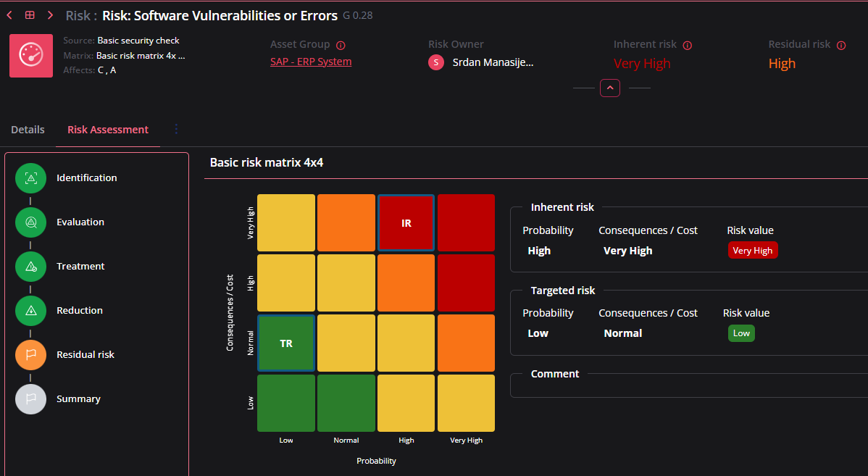The height and width of the screenshot is (476, 868).
Task: Select the Reduction step icon
Action: (x=30, y=311)
